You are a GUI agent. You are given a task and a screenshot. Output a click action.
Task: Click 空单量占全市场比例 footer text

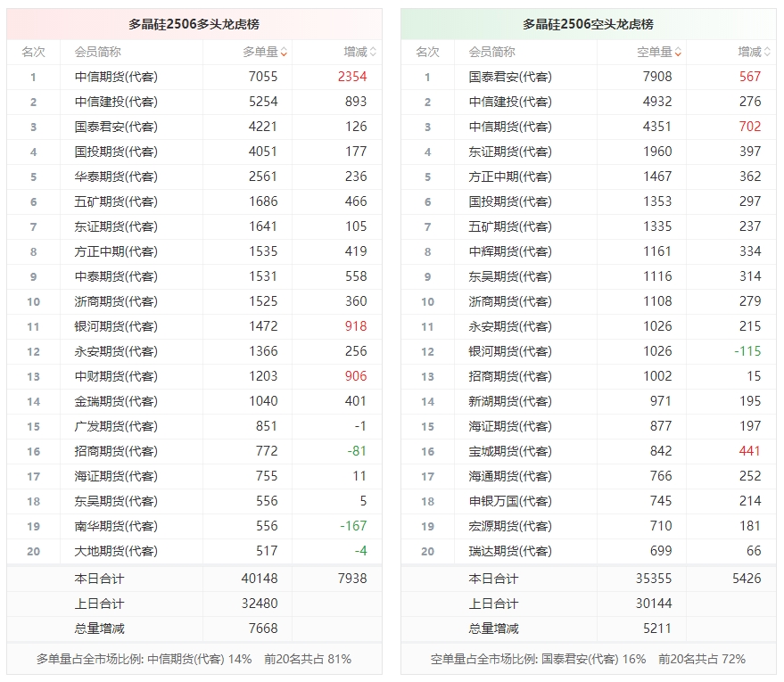point(588,660)
